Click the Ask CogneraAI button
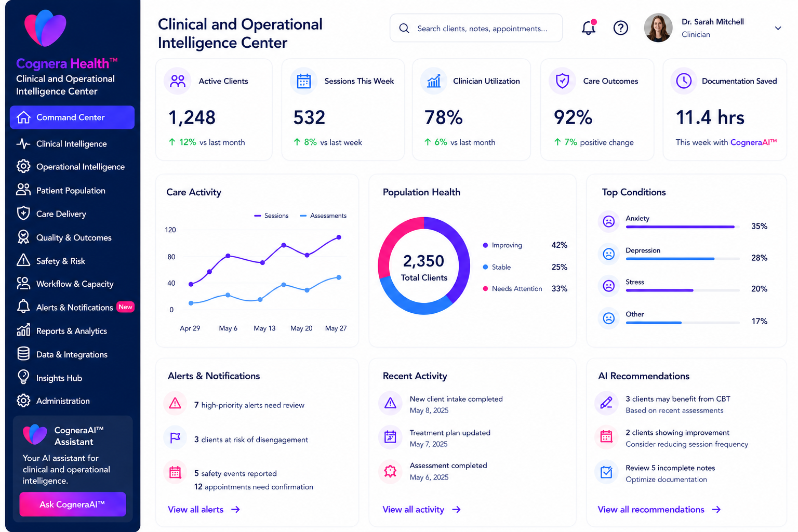This screenshot has width=798, height=532. [x=73, y=504]
